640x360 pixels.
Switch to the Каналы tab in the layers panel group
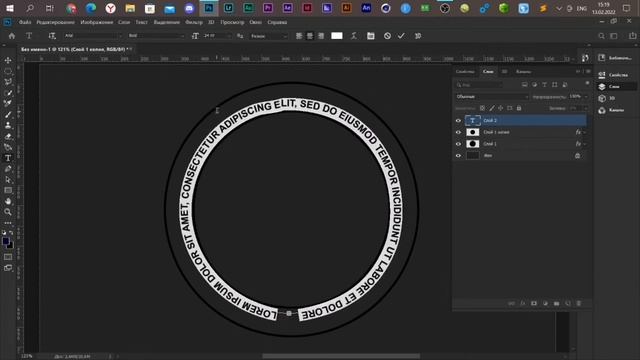point(524,71)
